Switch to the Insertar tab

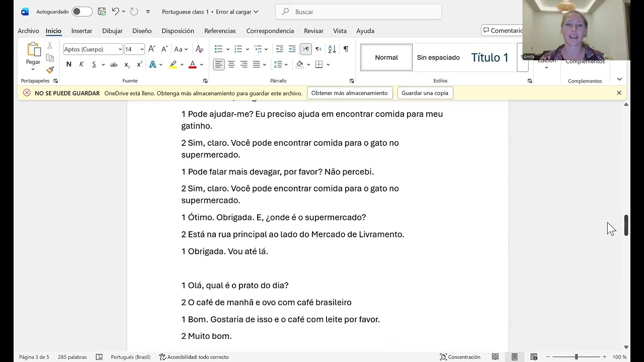pyautogui.click(x=82, y=31)
